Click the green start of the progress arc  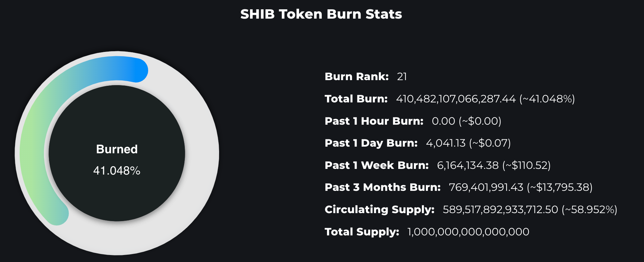tap(57, 213)
